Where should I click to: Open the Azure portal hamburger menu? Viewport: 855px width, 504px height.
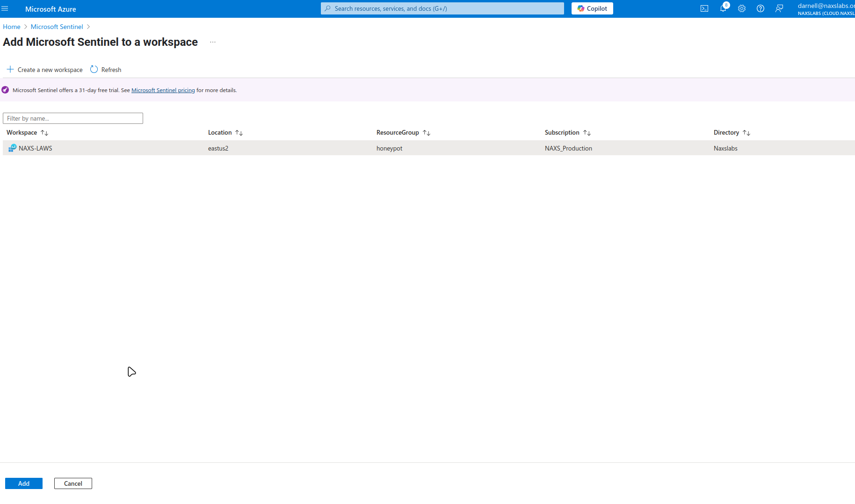(x=5, y=8)
